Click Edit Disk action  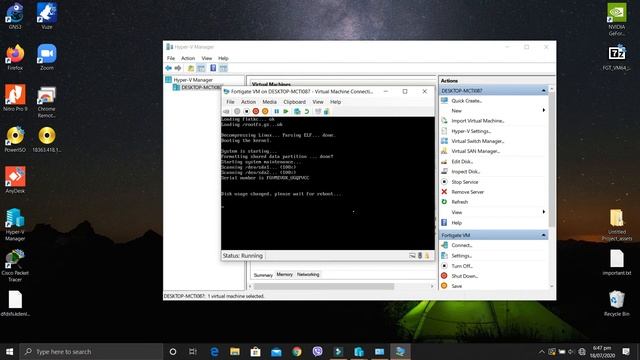click(x=462, y=162)
